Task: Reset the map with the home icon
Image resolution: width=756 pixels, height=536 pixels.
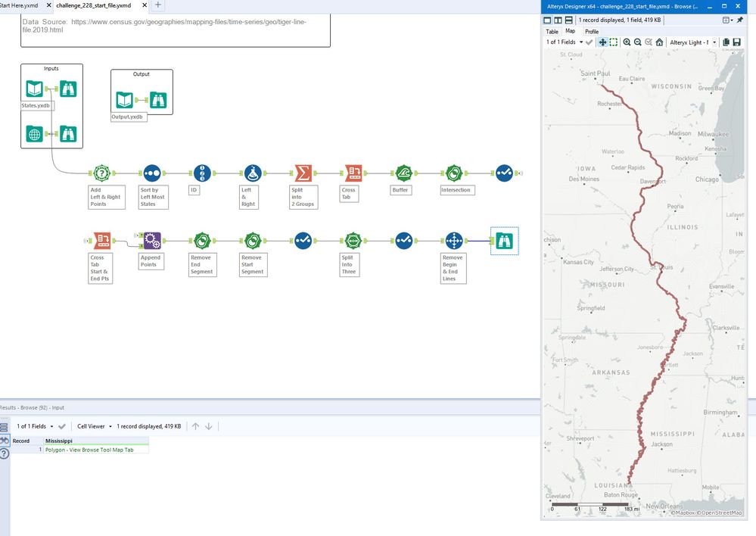Action: (659, 42)
